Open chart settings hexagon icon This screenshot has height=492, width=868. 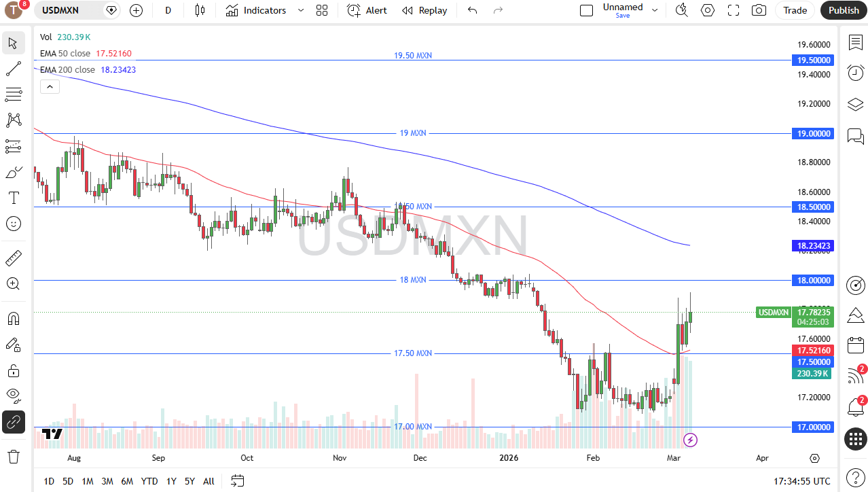(x=708, y=10)
